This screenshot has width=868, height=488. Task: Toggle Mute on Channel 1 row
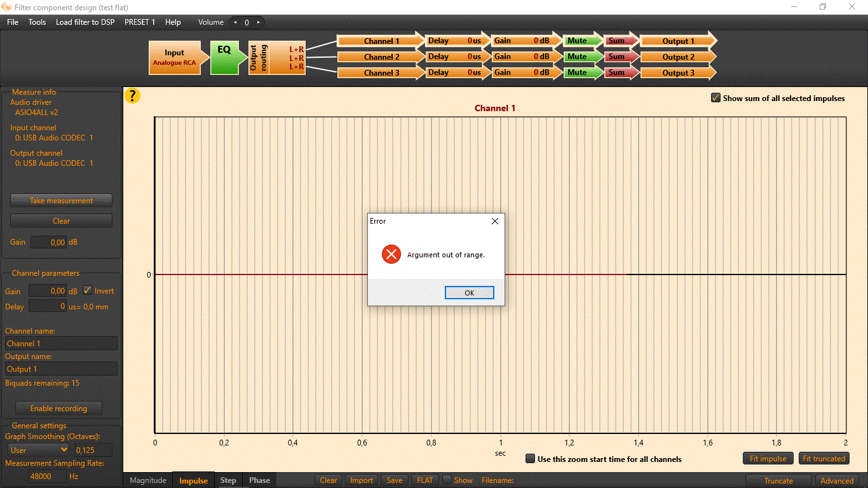pos(581,41)
